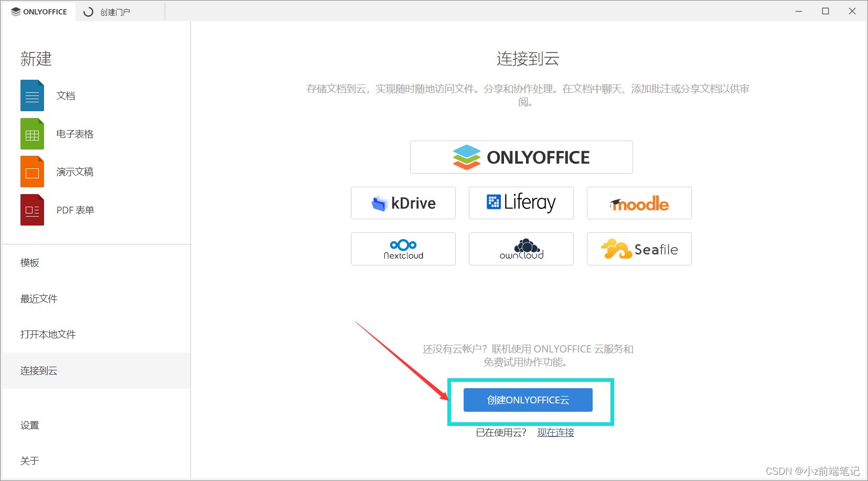Click the PDF 表单 label

pos(76,210)
